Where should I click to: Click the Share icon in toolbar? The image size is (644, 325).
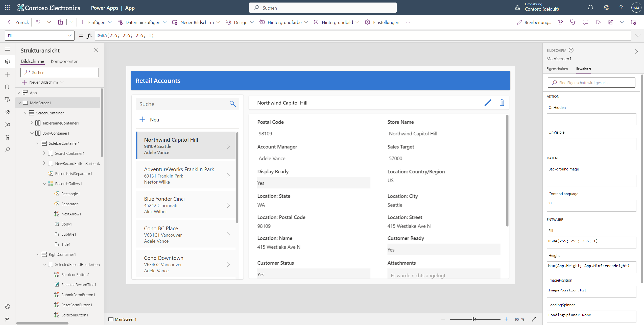(x=560, y=22)
